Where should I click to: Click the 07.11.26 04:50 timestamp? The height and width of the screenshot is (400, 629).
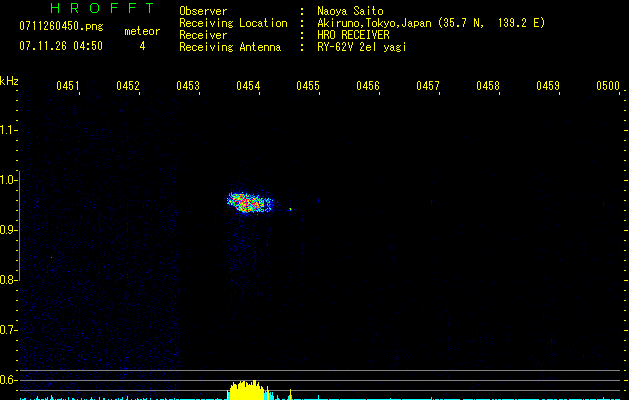(x=58, y=46)
